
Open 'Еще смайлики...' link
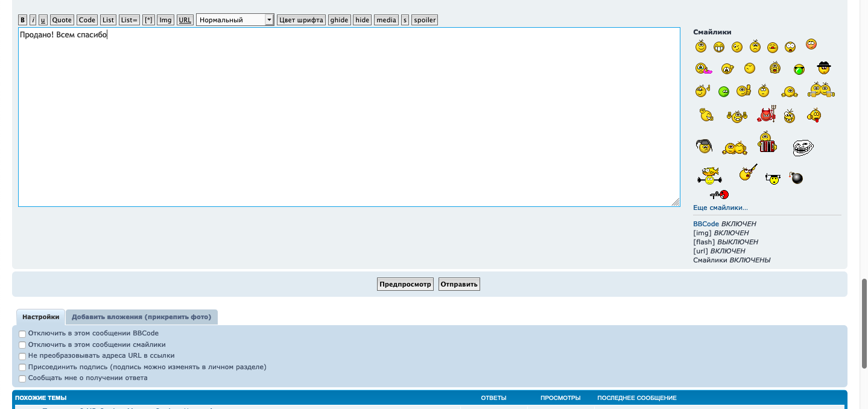pyautogui.click(x=720, y=208)
